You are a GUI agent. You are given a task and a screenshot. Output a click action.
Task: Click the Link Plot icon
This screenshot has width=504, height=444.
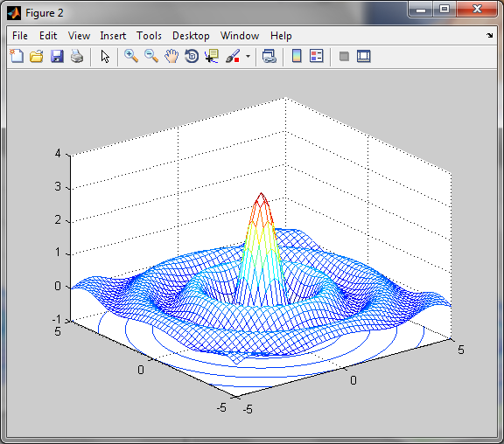point(269,56)
